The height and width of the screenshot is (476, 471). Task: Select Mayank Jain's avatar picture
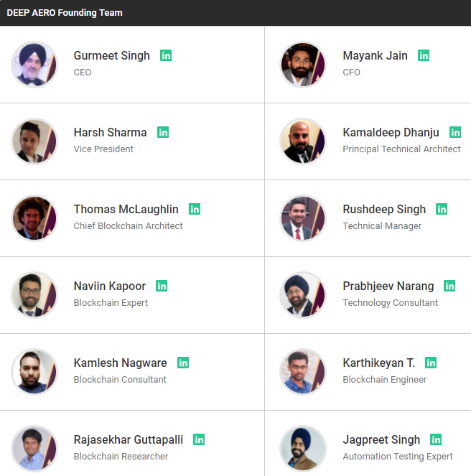(x=303, y=64)
